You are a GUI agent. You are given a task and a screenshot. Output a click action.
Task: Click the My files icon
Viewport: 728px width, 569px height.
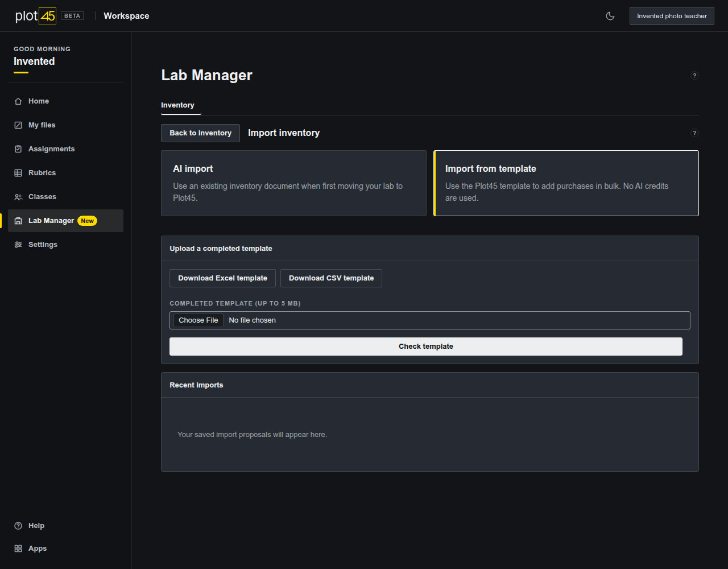(18, 125)
